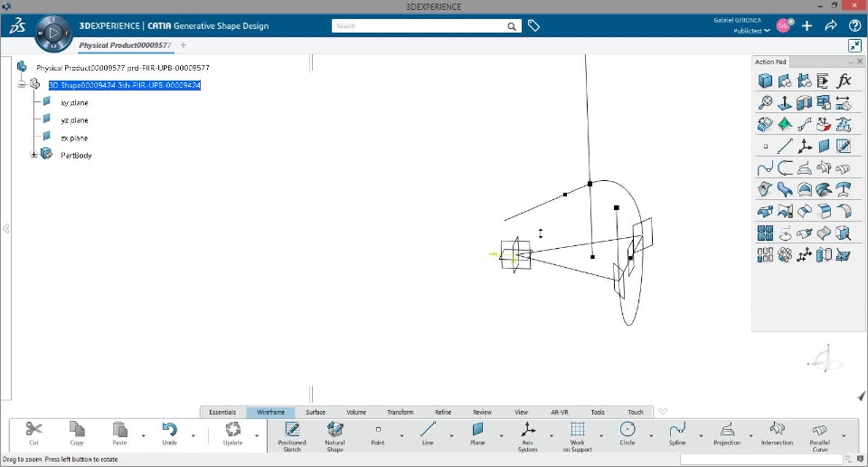The image size is (868, 467).
Task: Select the Projection icon in Action Pad
Action: [x=805, y=167]
